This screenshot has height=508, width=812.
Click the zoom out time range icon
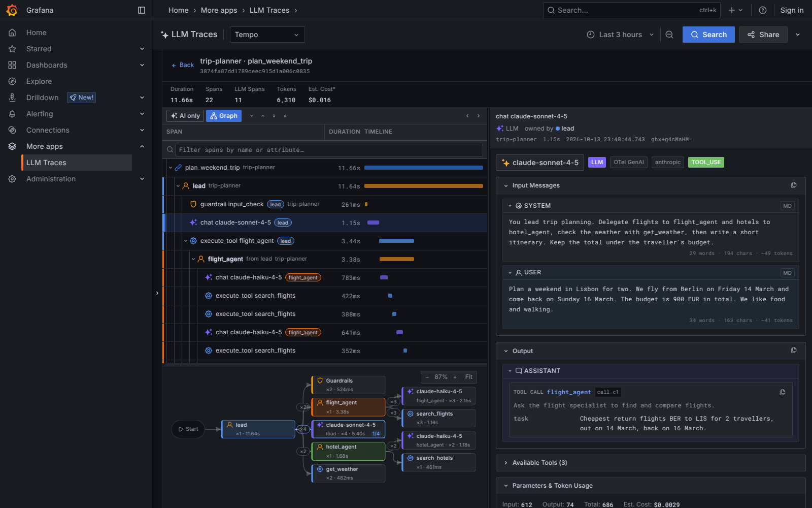tap(669, 35)
